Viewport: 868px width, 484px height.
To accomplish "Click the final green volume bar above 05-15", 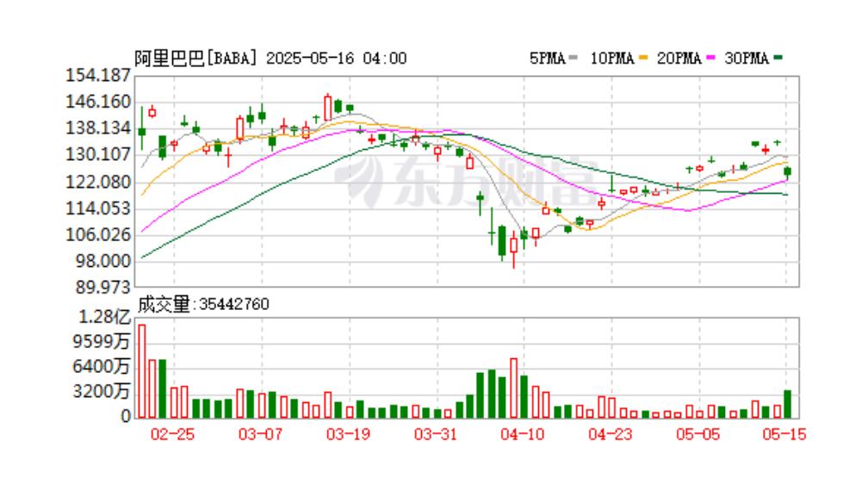I will (x=788, y=404).
